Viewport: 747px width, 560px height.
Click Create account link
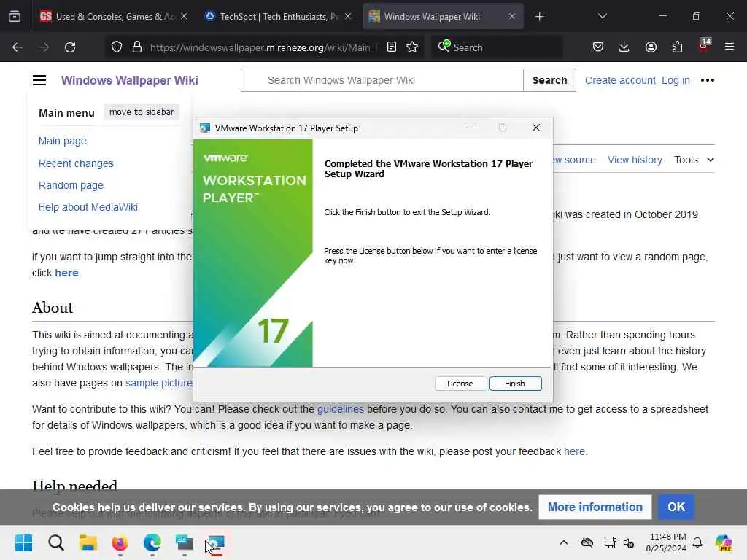click(620, 80)
